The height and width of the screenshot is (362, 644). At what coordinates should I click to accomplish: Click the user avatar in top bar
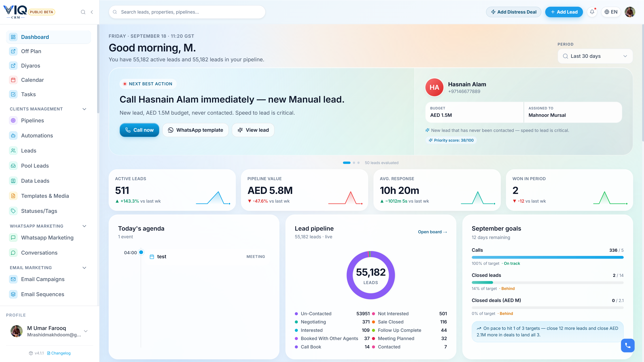[x=630, y=12]
